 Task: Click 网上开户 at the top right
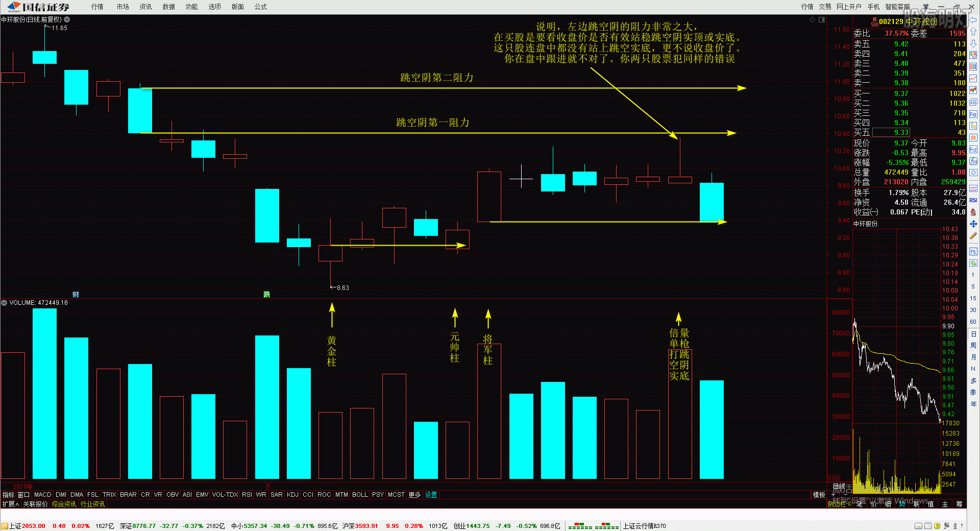(x=849, y=7)
